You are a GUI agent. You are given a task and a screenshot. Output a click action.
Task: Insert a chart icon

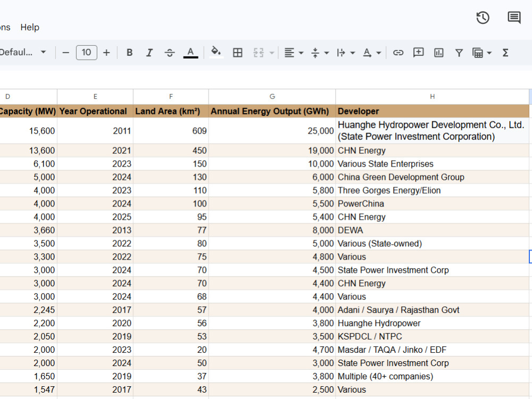(x=439, y=53)
